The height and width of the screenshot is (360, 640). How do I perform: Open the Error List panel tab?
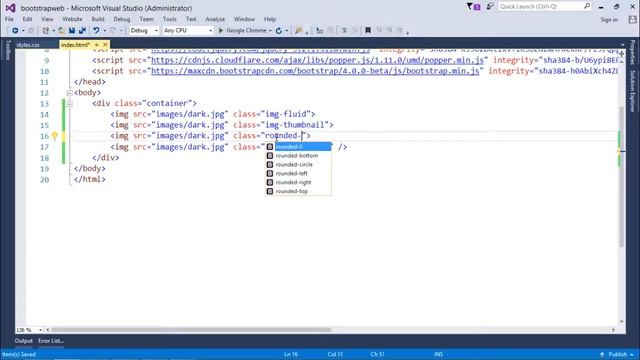pyautogui.click(x=51, y=341)
